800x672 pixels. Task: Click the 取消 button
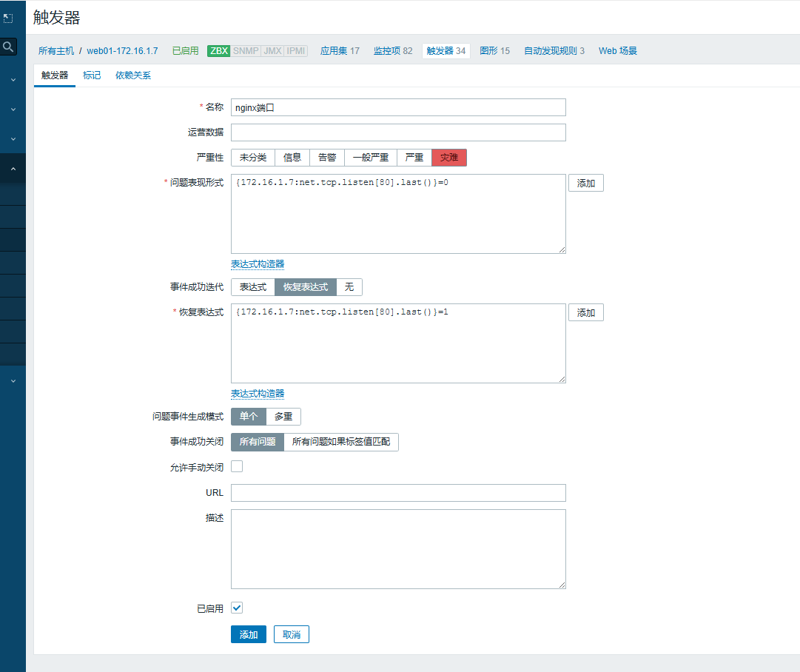pos(292,634)
